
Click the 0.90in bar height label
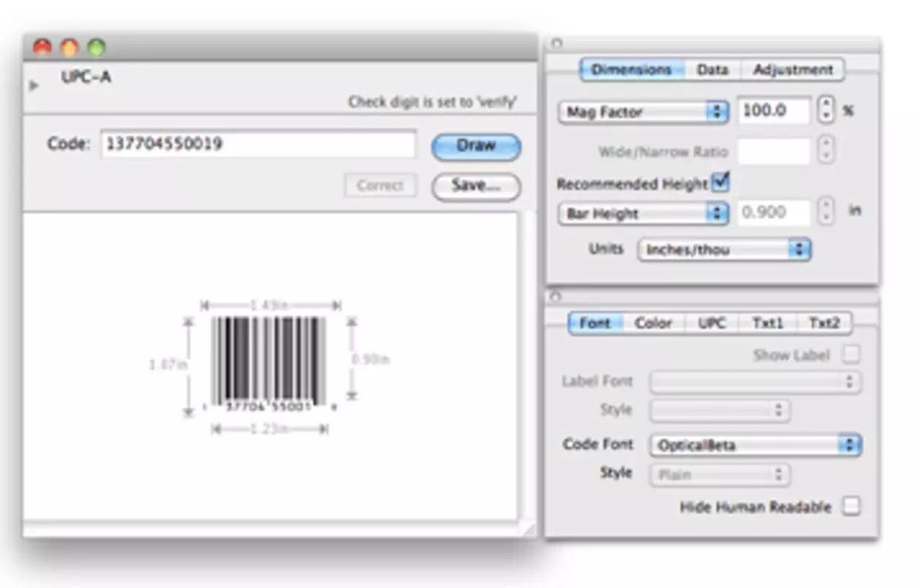pos(371,360)
